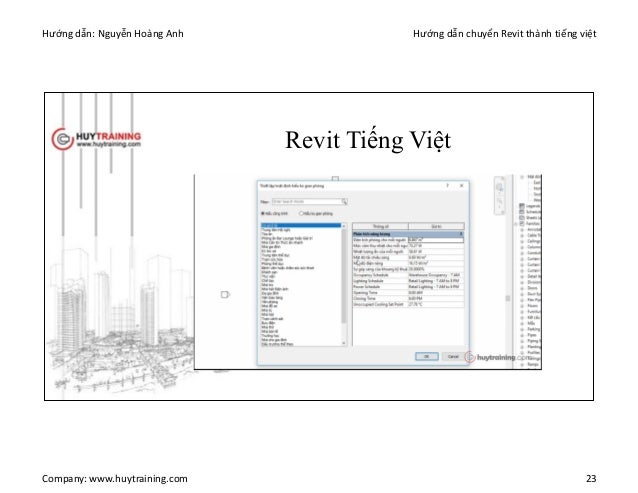Click the Filter text input field
This screenshot has width=638, height=493.
point(307,202)
